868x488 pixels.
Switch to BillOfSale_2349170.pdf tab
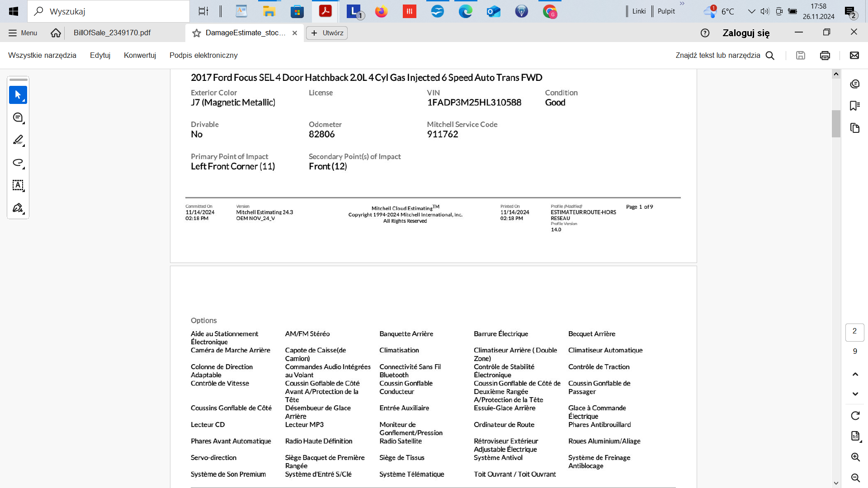click(112, 33)
